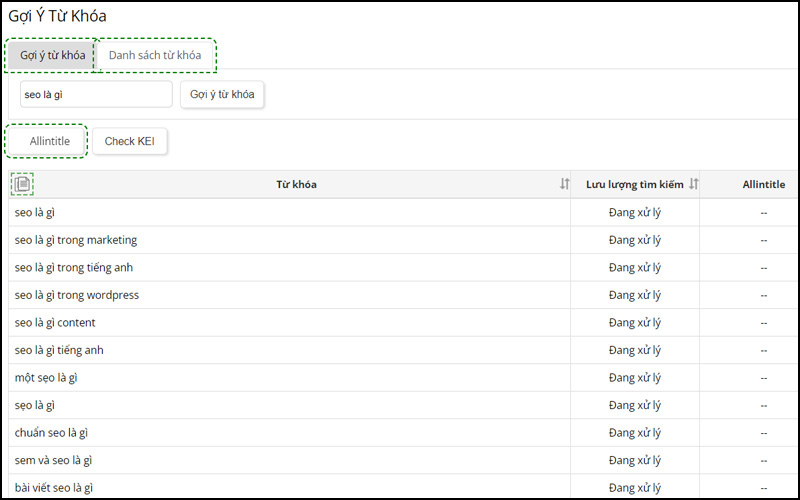Image resolution: width=800 pixels, height=500 pixels.
Task: Click the Allintitle button
Action: click(x=47, y=141)
